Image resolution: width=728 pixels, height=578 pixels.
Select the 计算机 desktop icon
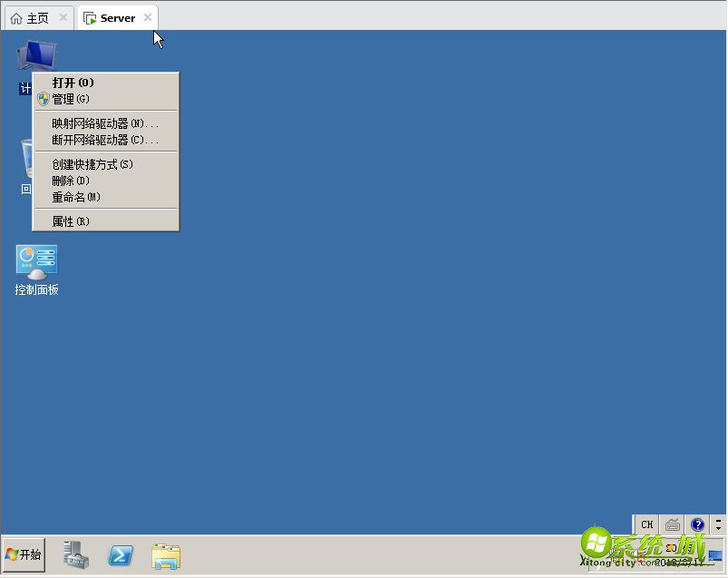click(x=36, y=54)
